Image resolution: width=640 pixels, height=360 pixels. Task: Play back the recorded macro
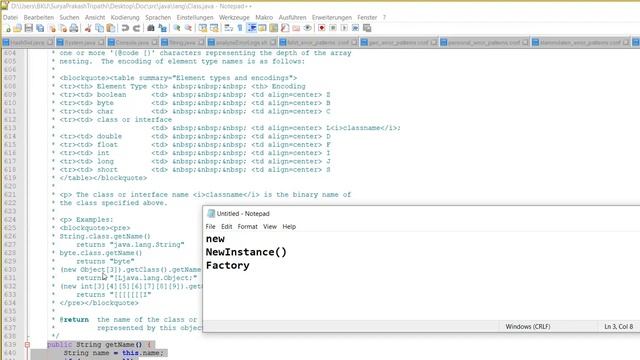click(x=344, y=28)
